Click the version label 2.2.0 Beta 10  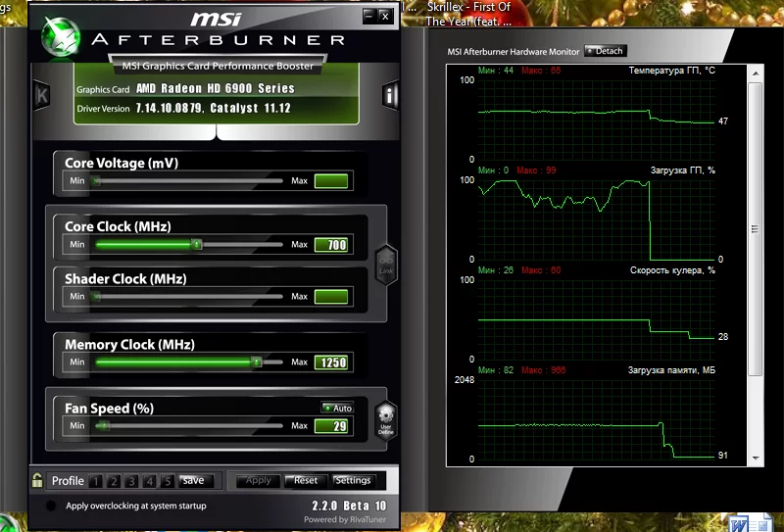pos(349,506)
